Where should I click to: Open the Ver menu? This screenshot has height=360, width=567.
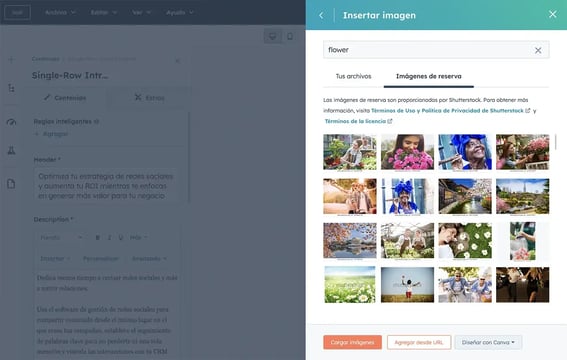click(x=141, y=12)
